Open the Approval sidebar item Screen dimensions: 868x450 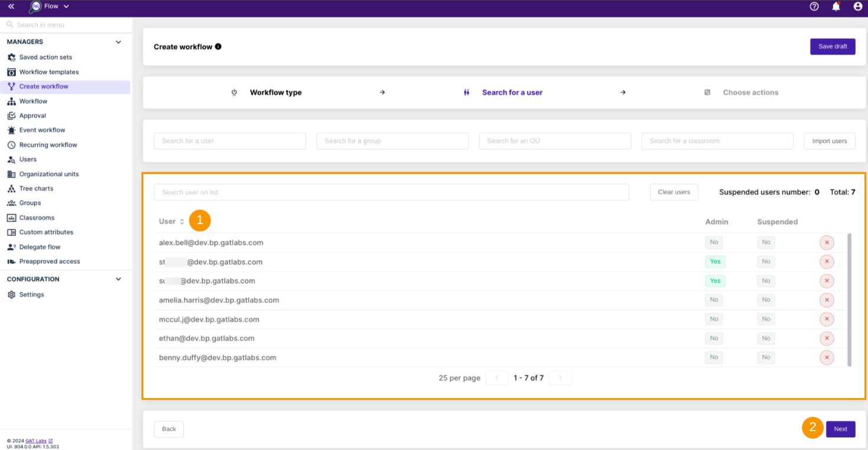tap(32, 116)
